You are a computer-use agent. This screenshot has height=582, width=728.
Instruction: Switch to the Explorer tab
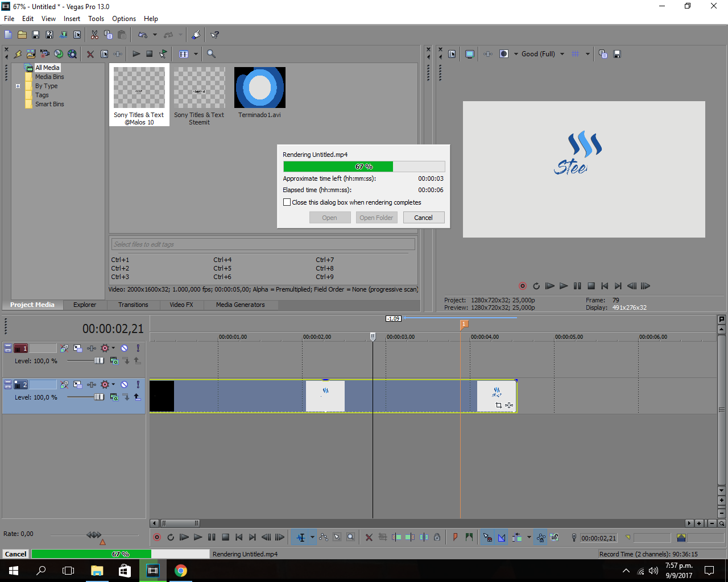pyautogui.click(x=85, y=305)
